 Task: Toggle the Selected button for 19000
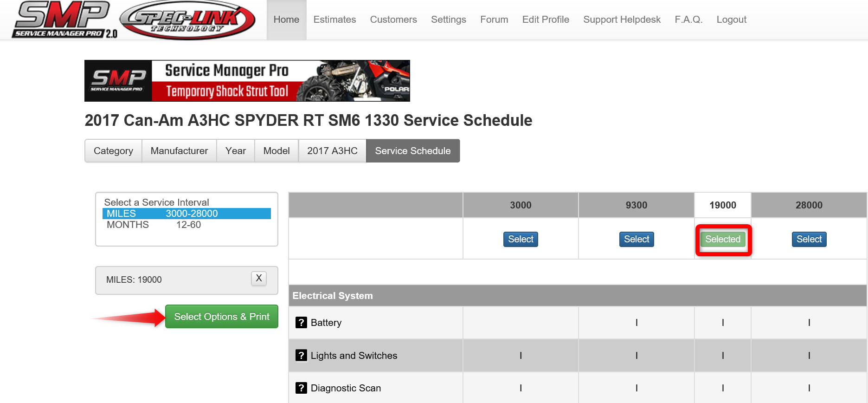point(723,239)
